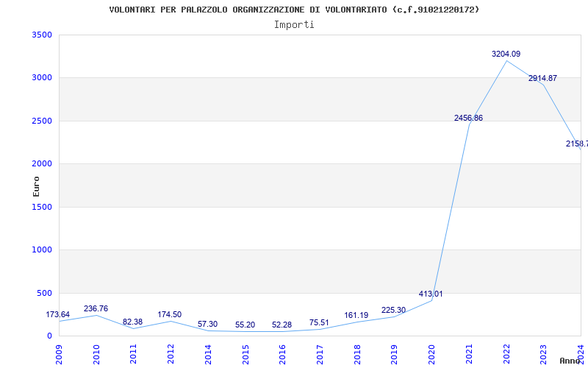Click the x-axis year 2023

543,355
